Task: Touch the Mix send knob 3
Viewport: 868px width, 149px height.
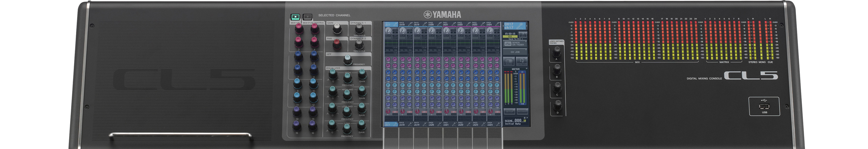Action: tap(299, 42)
